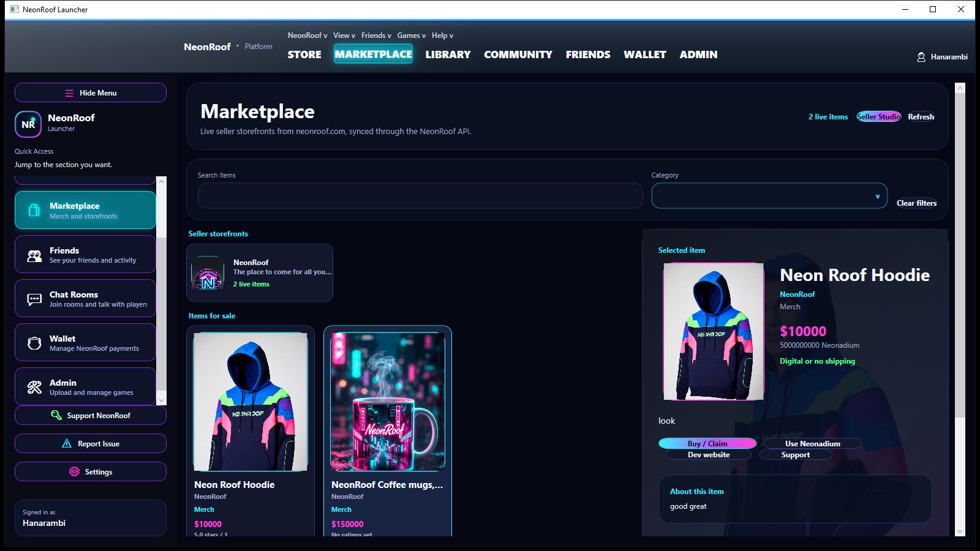This screenshot has height=551, width=980.
Task: Click the Admin tools icon in sidebar
Action: point(34,387)
